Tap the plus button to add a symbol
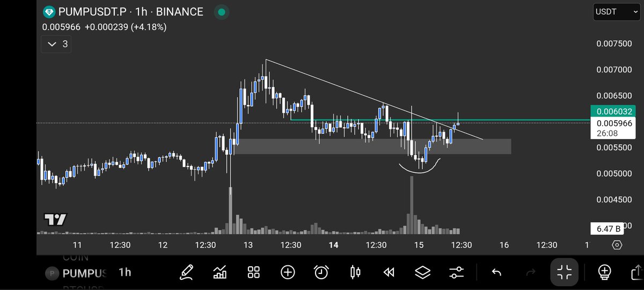This screenshot has height=290, width=644. pyautogui.click(x=288, y=272)
